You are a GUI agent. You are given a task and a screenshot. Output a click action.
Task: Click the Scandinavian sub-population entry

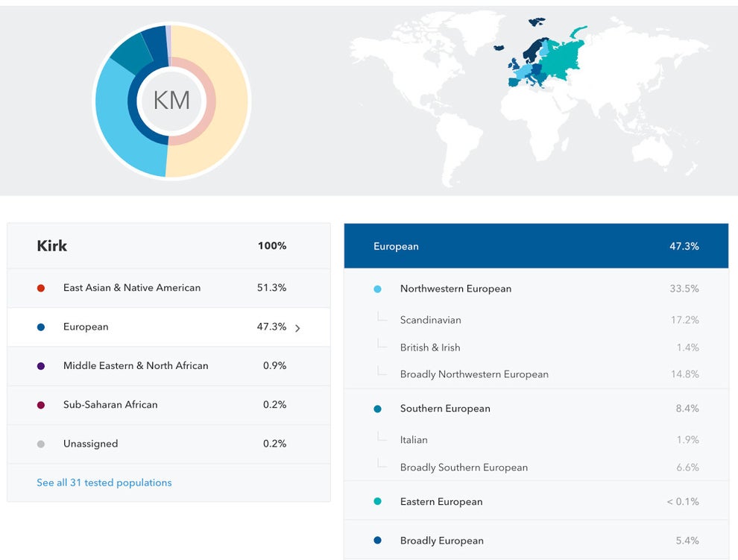430,320
